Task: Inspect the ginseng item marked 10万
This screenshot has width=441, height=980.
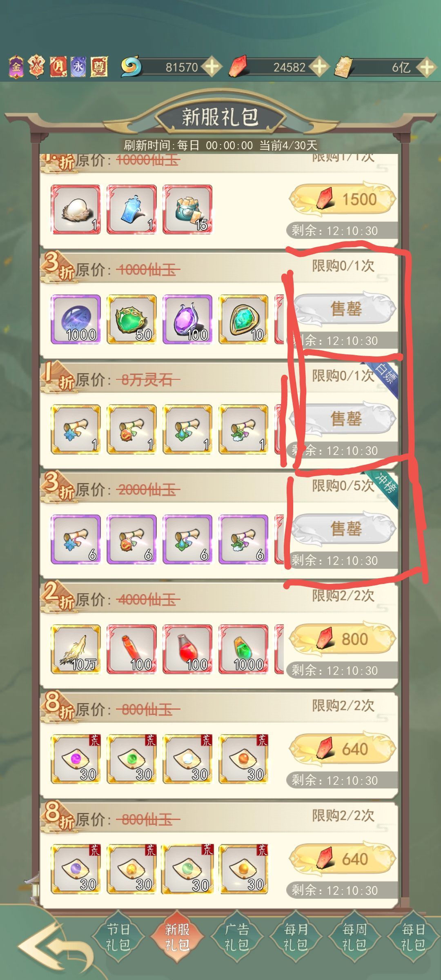Action: (76, 649)
